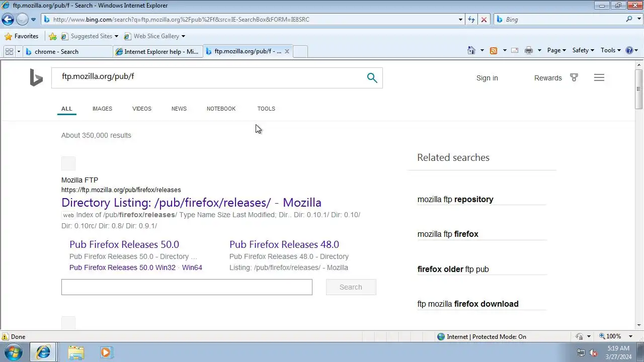
Task: Click the Home page icon
Action: [471, 50]
